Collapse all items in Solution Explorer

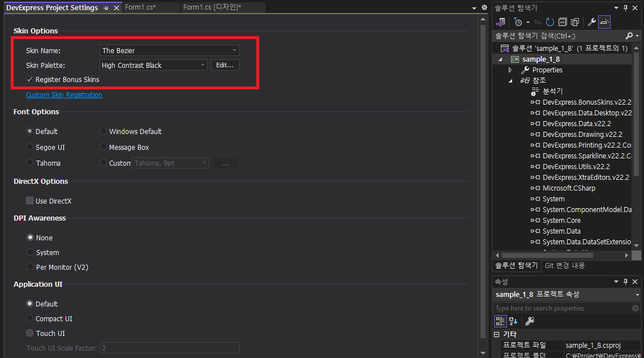click(563, 22)
